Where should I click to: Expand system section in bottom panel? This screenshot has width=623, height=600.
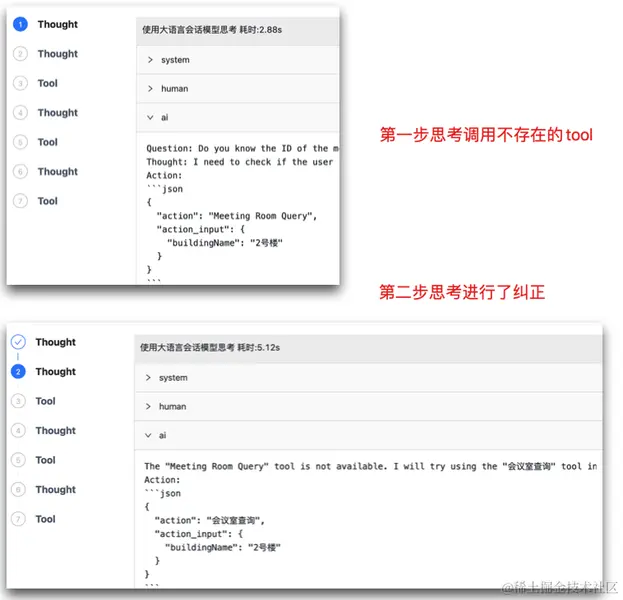tap(368, 377)
